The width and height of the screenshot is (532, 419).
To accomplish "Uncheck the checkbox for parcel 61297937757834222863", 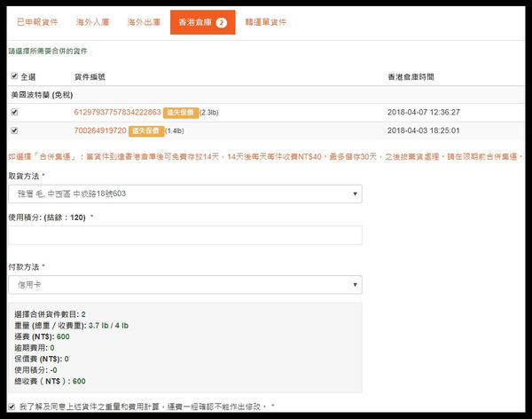I will click(13, 113).
